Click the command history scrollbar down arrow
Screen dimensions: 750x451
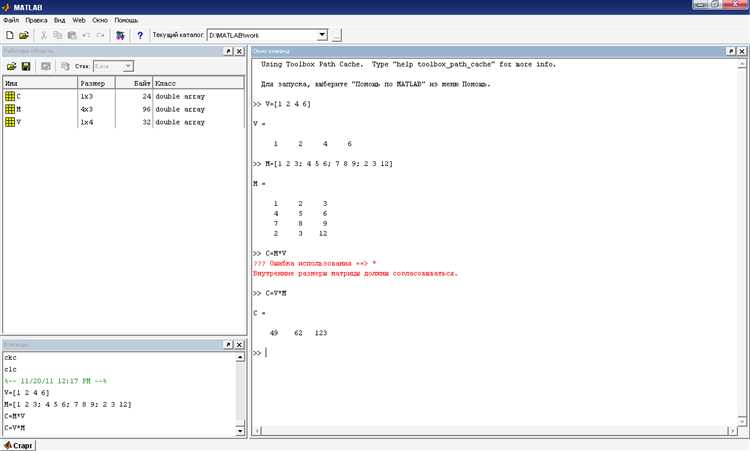point(240,431)
